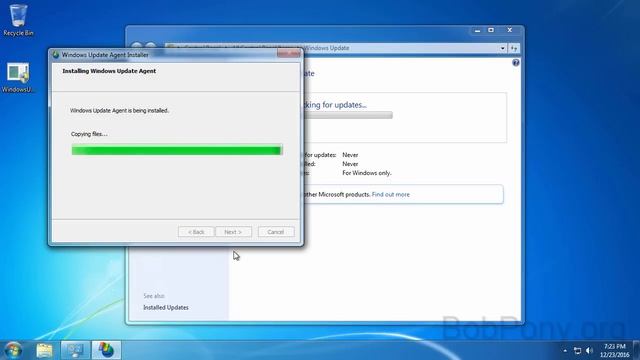The width and height of the screenshot is (640, 360).
Task: Expand the address bar history dropdown
Action: pos(502,48)
